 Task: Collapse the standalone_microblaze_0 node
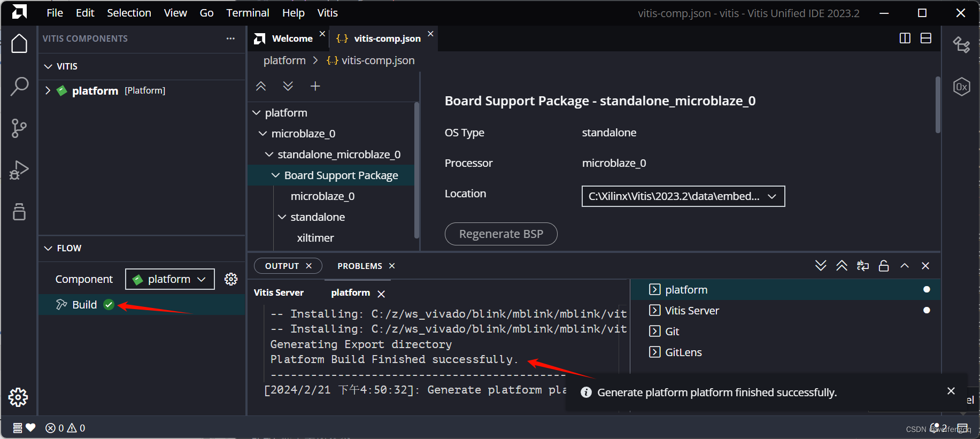[269, 155]
